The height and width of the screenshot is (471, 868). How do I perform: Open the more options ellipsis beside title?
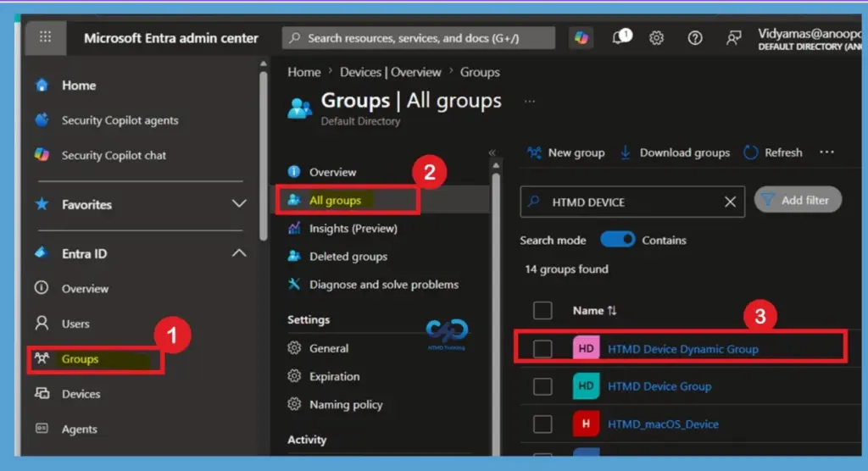point(530,102)
